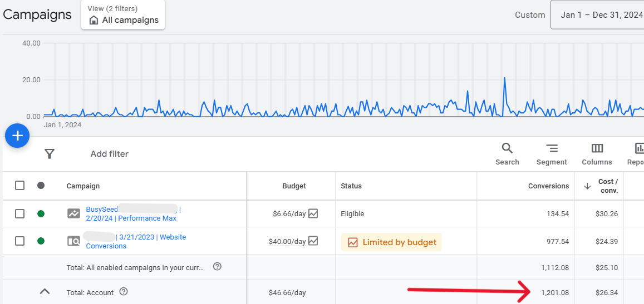Screen dimensions: 644x304
Task: Click budget chart icon next to $40.00/day
Action: [x=313, y=241]
